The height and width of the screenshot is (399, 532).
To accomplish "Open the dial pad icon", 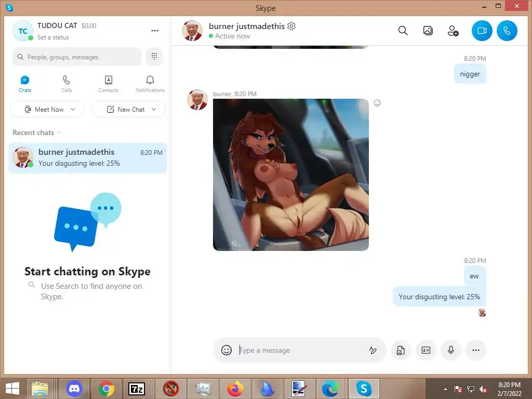I will (x=154, y=56).
